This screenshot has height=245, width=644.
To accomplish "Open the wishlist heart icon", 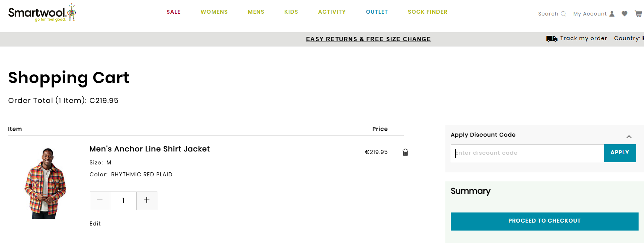I will (x=624, y=14).
